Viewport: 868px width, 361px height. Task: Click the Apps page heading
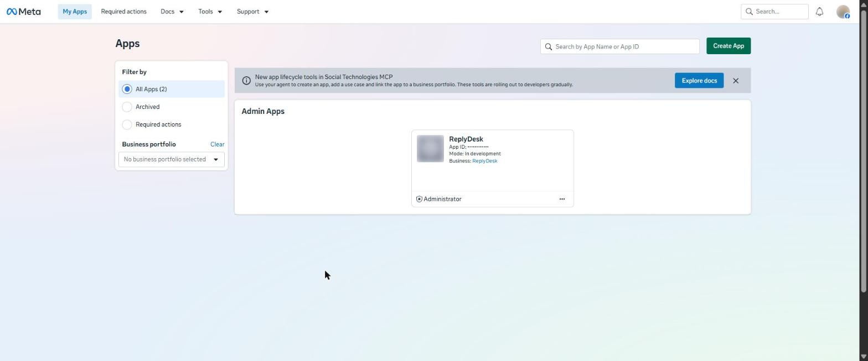tap(127, 44)
